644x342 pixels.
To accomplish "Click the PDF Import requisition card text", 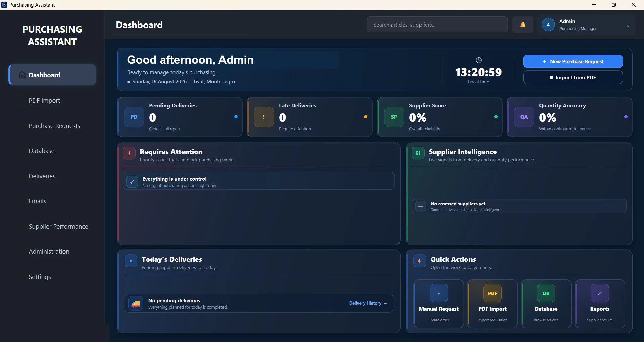I will [492, 320].
